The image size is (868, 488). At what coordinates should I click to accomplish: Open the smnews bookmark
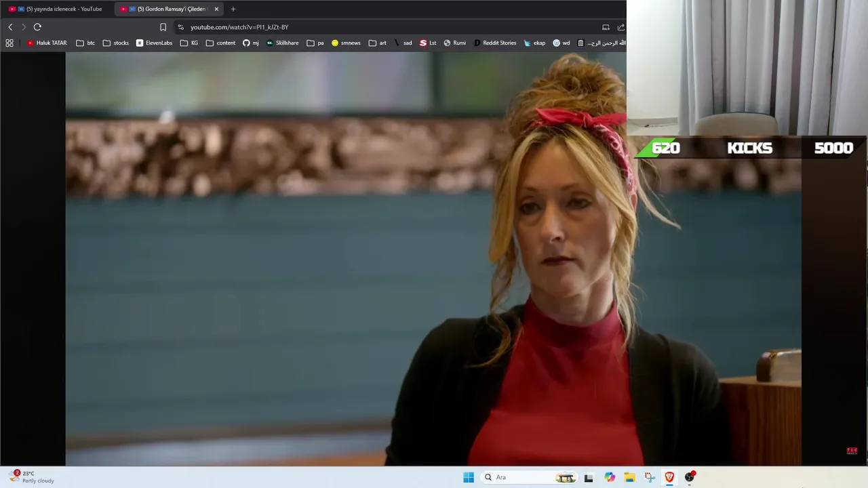point(346,43)
